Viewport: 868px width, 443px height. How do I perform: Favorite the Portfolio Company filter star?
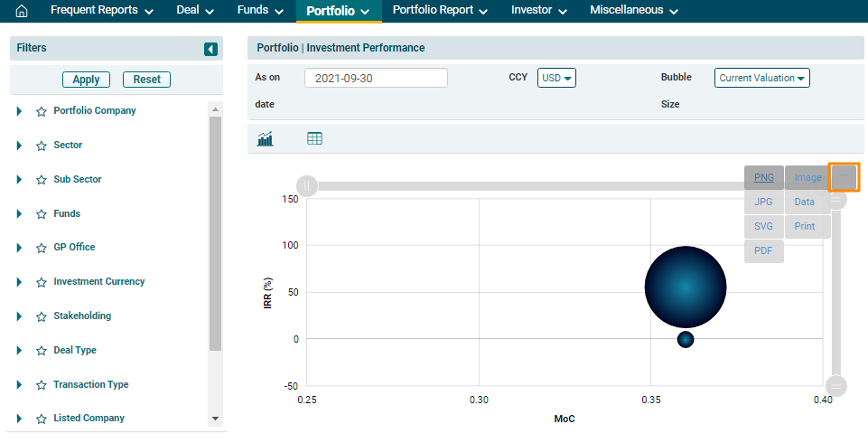(x=41, y=112)
